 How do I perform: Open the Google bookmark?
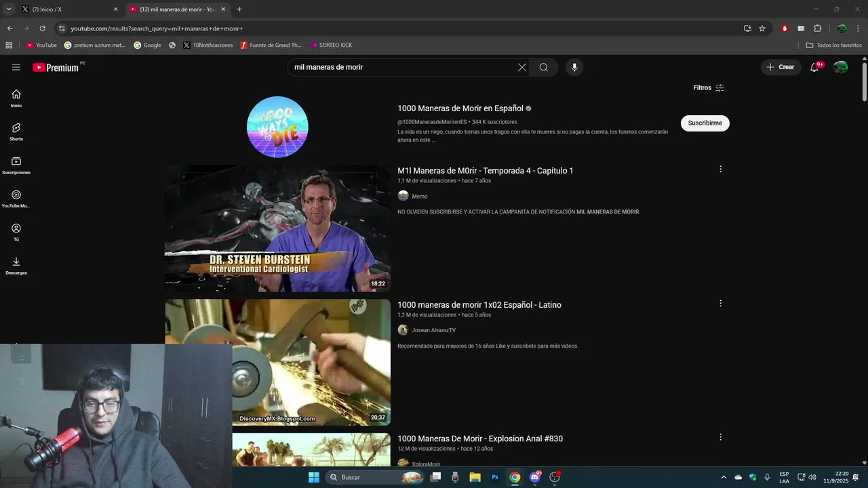[147, 45]
